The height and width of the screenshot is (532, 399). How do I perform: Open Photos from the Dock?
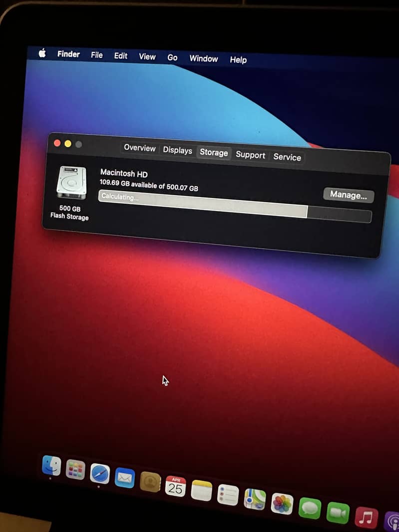click(282, 504)
